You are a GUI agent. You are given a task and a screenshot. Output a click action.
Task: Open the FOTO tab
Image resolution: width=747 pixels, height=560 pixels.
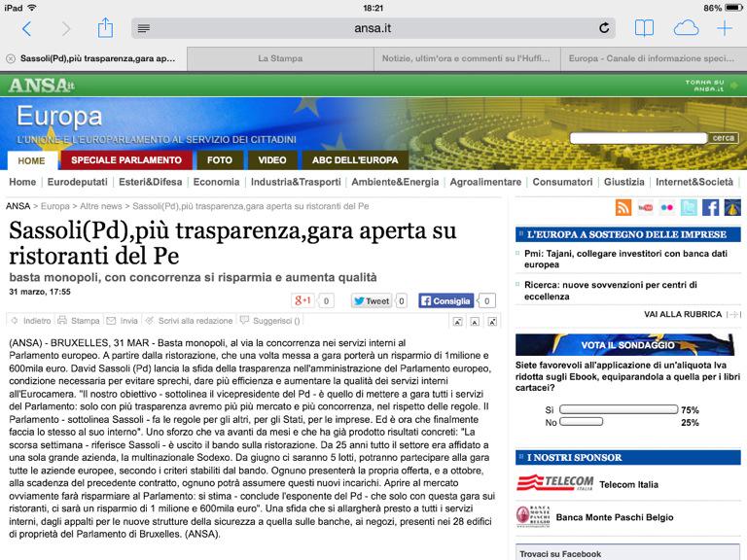[220, 160]
